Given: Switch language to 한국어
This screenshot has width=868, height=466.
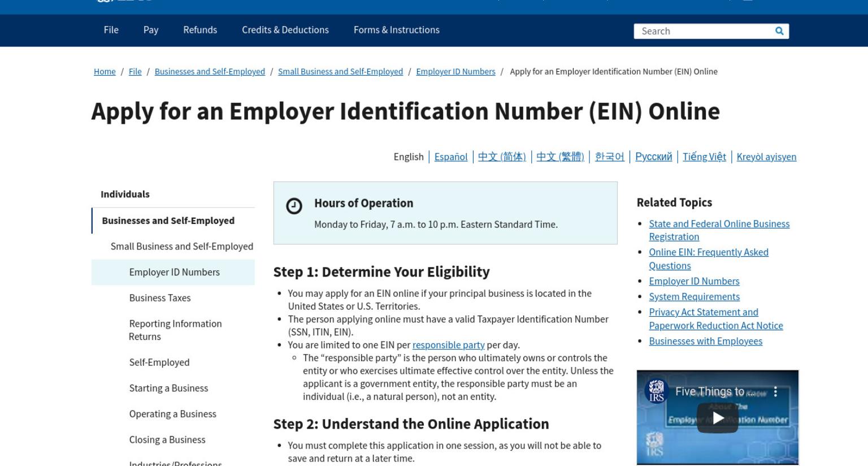Looking at the screenshot, I should [610, 157].
